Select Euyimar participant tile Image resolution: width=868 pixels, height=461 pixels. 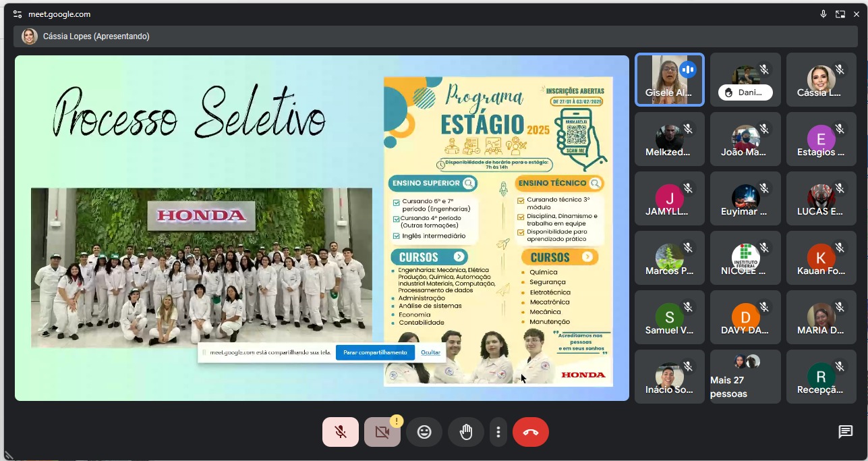(745, 198)
